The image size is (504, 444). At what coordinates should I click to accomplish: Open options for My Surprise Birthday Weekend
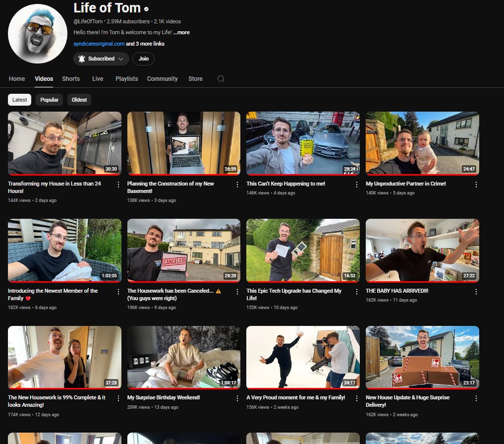(x=237, y=398)
